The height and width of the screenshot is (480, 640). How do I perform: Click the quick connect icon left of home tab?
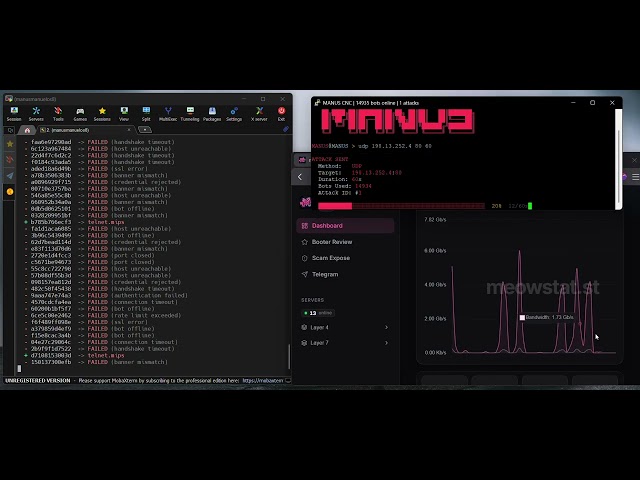pos(10,130)
